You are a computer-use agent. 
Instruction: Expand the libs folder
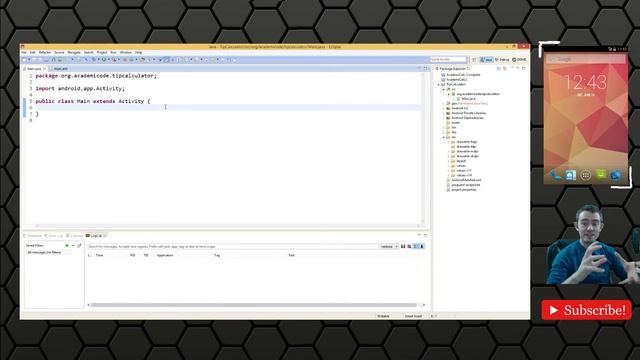pyautogui.click(x=444, y=132)
